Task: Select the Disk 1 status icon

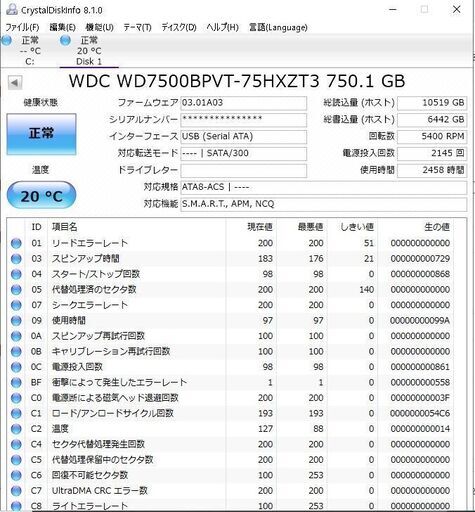Action: pos(65,41)
